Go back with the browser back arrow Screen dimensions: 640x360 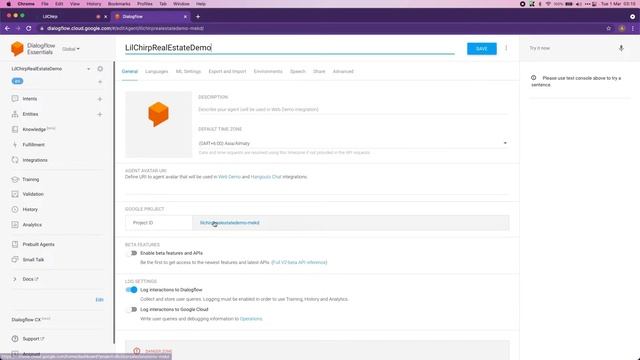[7, 28]
